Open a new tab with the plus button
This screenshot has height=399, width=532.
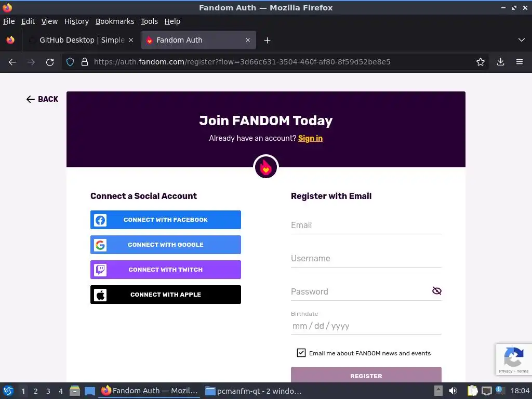[268, 41]
